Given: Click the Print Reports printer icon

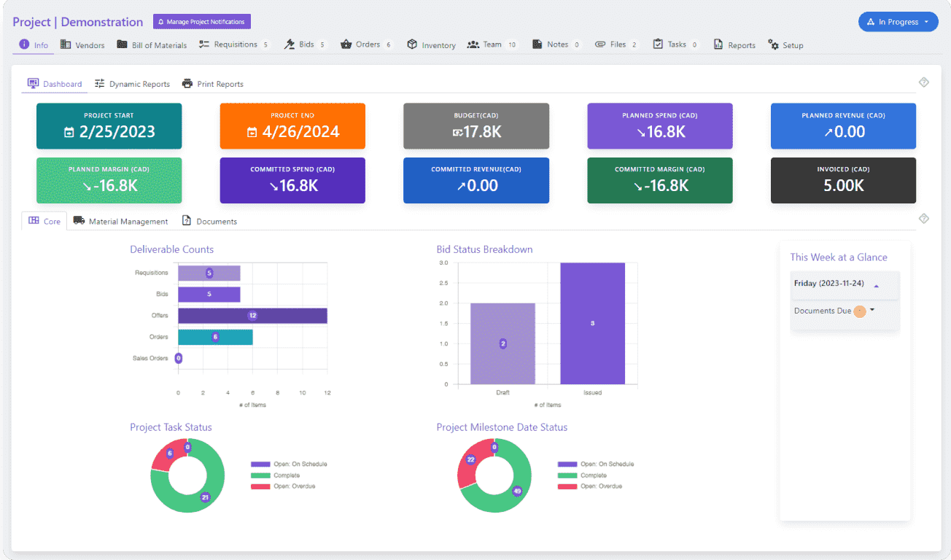Looking at the screenshot, I should pyautogui.click(x=188, y=83).
